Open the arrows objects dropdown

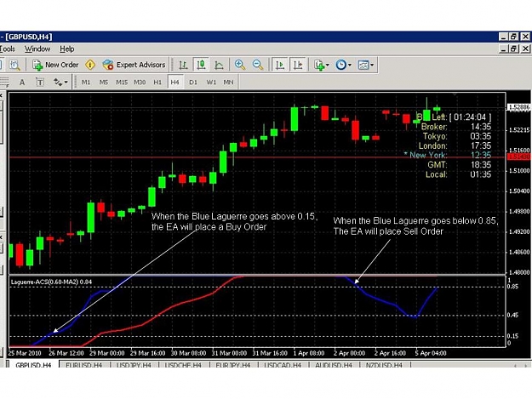click(60, 82)
